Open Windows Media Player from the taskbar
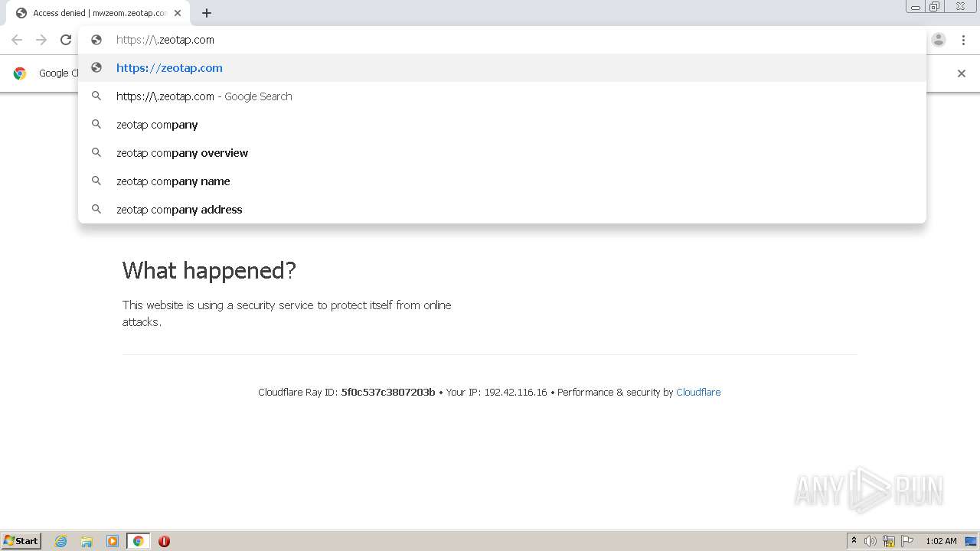 click(113, 541)
